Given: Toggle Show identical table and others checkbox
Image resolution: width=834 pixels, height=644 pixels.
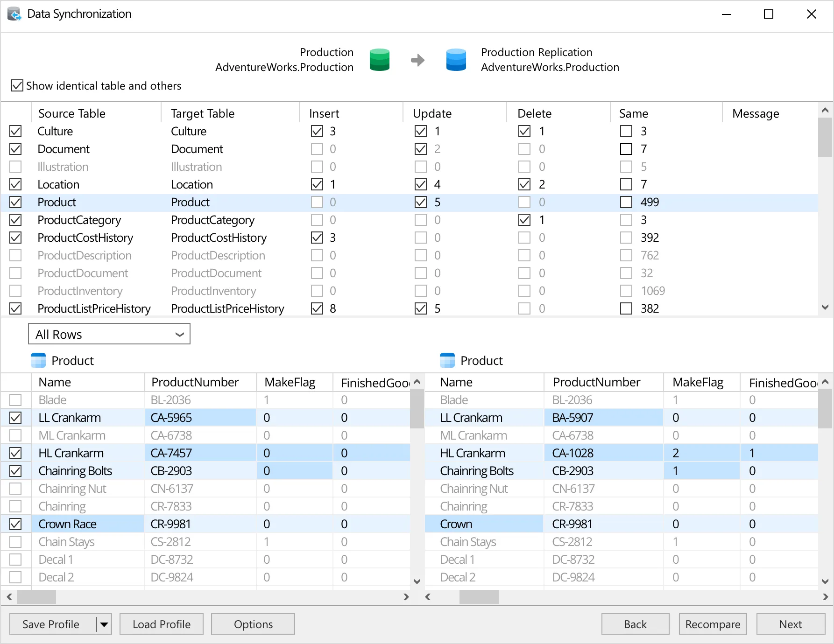Looking at the screenshot, I should (x=17, y=85).
